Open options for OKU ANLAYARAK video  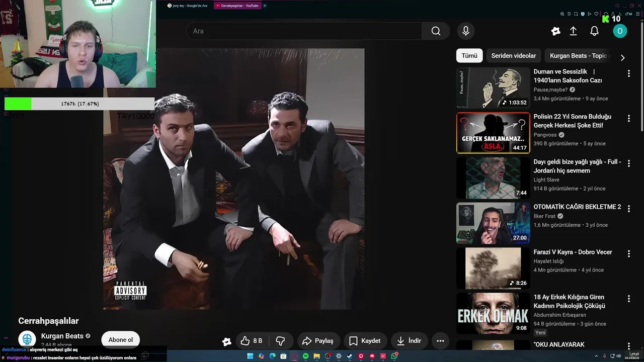(x=628, y=346)
